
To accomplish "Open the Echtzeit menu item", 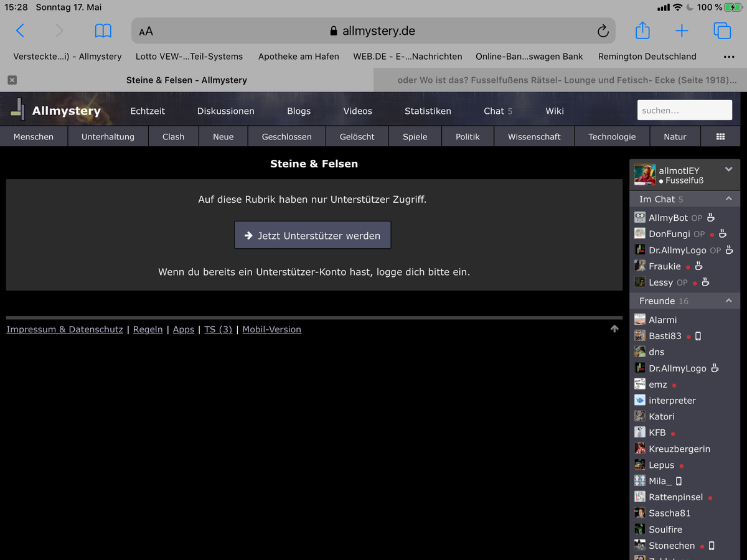I will click(x=148, y=111).
